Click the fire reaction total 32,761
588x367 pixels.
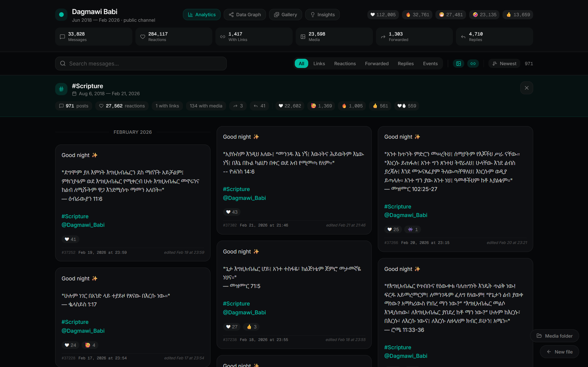point(417,15)
